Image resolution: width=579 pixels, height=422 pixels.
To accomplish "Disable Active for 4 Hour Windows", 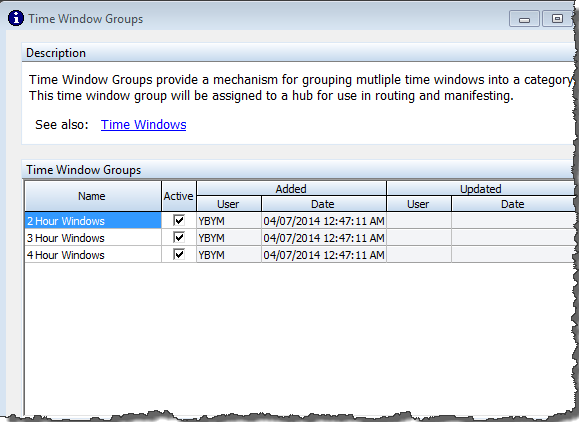I will pyautogui.click(x=179, y=254).
